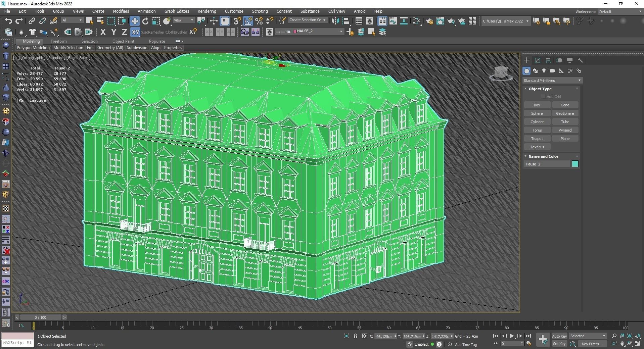The width and height of the screenshot is (644, 349).
Task: Open the selection filter All dropdown
Action: point(72,20)
